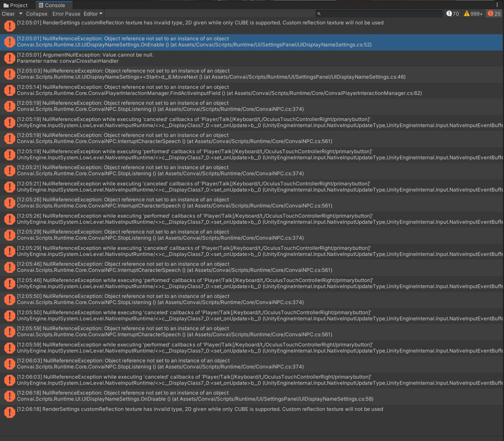Select the [12:06:18] UIDisplayNameSettings.OnDisable log text
The width and height of the screenshot is (504, 441).
[195, 396]
